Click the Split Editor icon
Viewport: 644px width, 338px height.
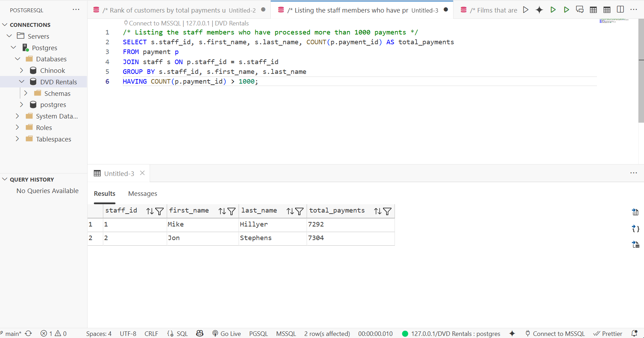[620, 10]
